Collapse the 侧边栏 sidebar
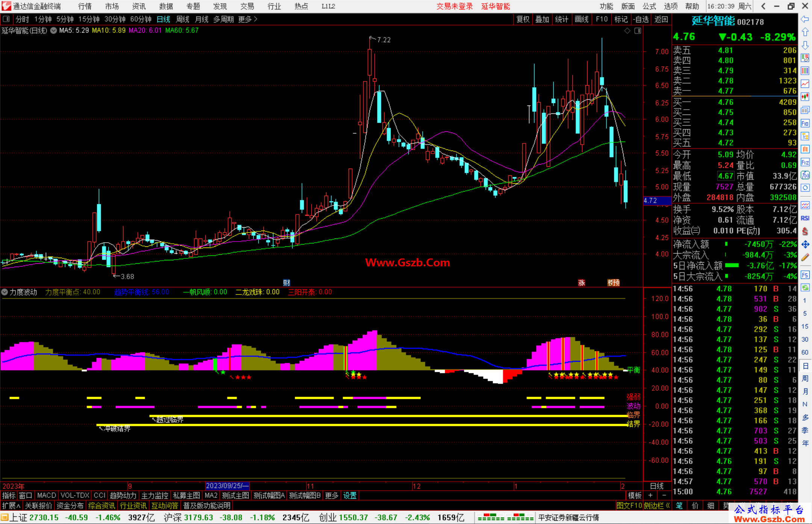The width and height of the screenshot is (812, 524). point(657,506)
